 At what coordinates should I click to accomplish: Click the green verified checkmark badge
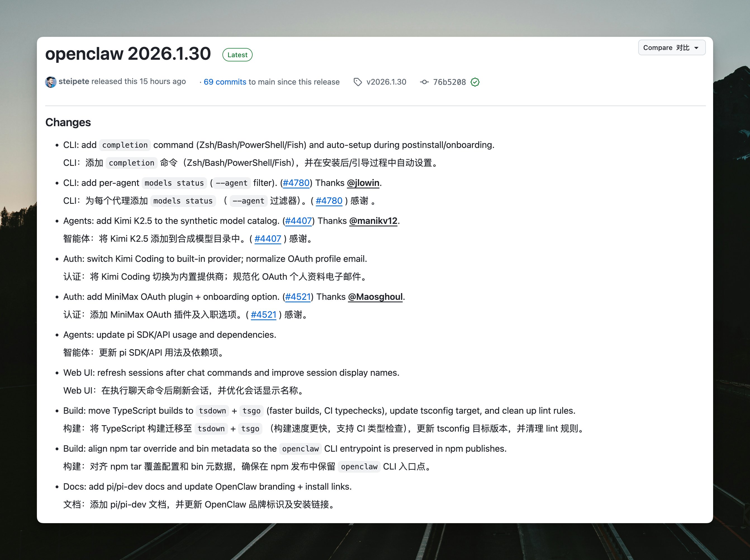click(475, 82)
